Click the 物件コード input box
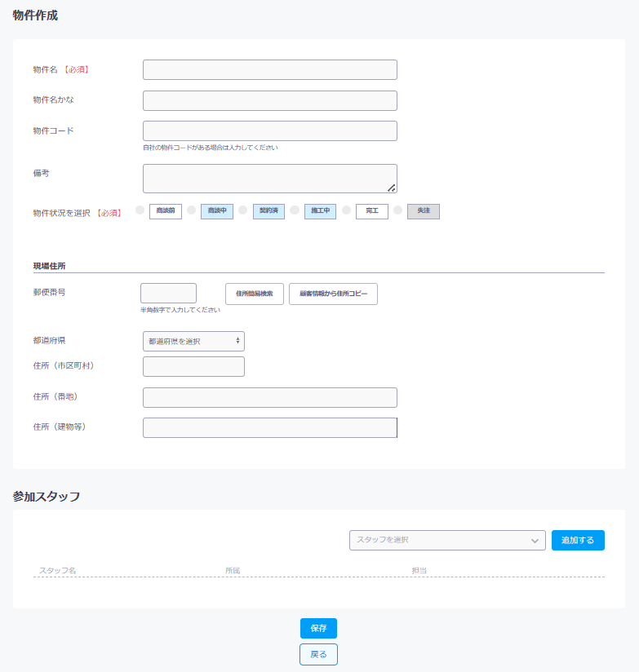639x672 pixels. [270, 130]
